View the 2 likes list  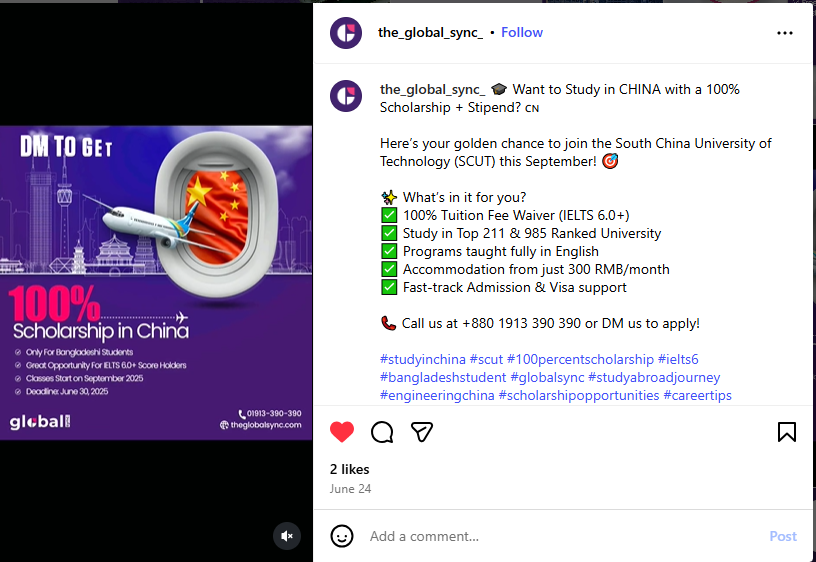pos(350,469)
